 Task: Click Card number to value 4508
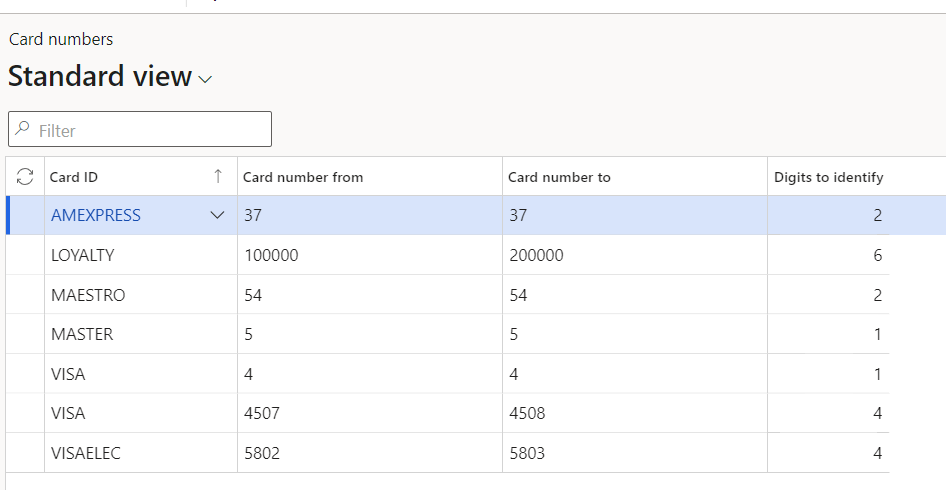tap(527, 413)
